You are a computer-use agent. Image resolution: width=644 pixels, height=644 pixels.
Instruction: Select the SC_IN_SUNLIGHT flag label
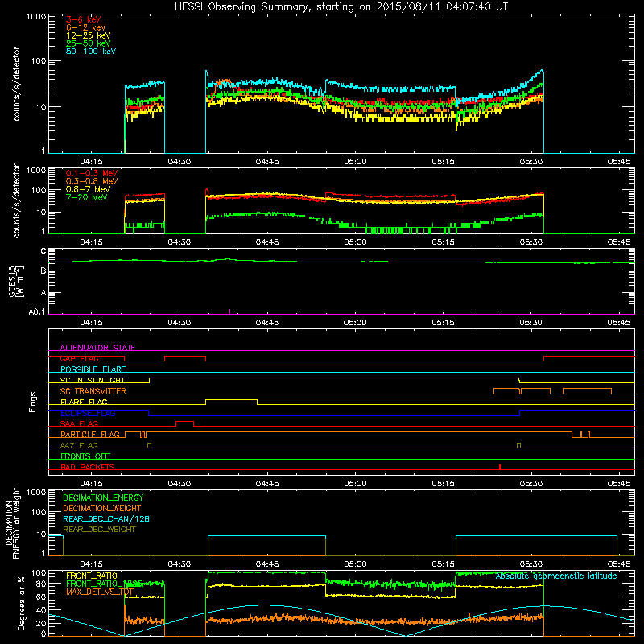(x=93, y=380)
